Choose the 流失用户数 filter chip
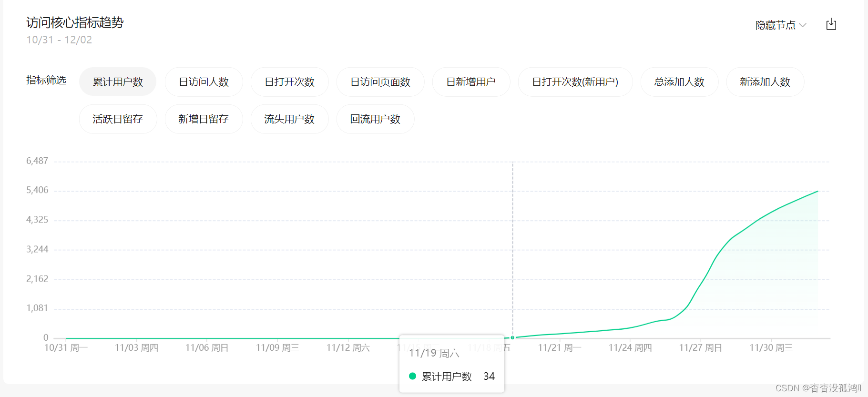 [x=289, y=119]
